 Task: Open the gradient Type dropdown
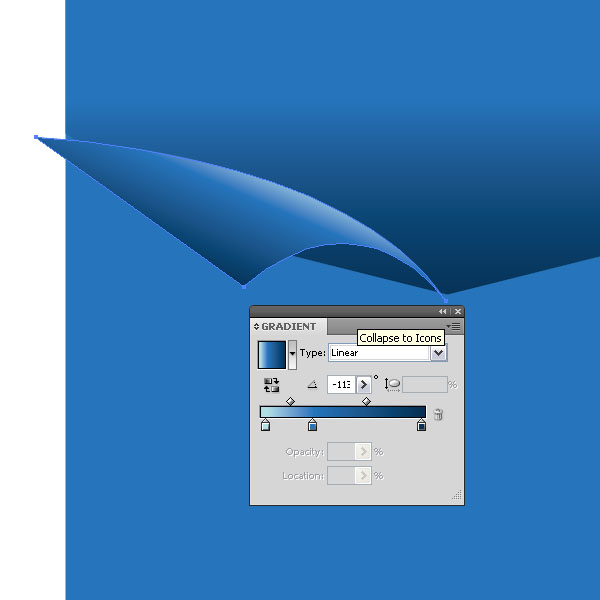click(x=439, y=353)
